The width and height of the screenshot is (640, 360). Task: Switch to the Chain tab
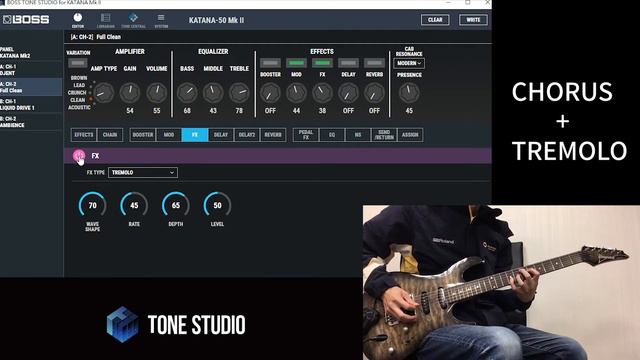click(110, 135)
